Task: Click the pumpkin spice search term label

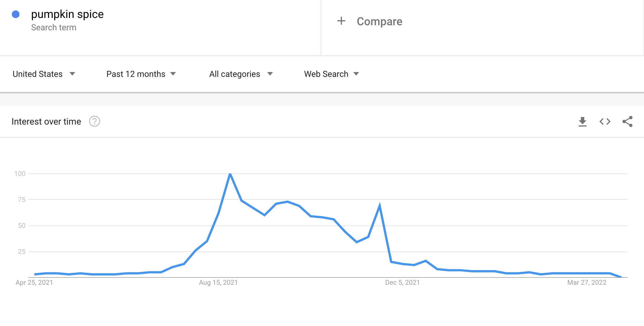Action: point(67,14)
